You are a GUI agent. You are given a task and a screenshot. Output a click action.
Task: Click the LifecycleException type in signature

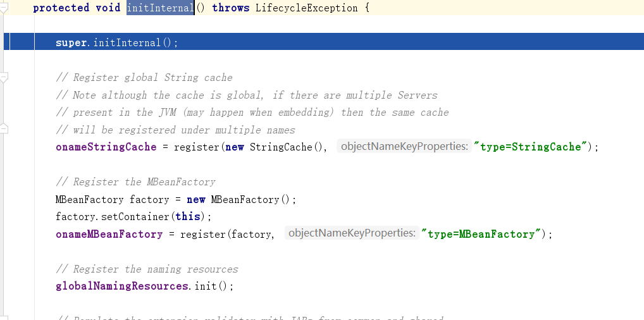306,8
